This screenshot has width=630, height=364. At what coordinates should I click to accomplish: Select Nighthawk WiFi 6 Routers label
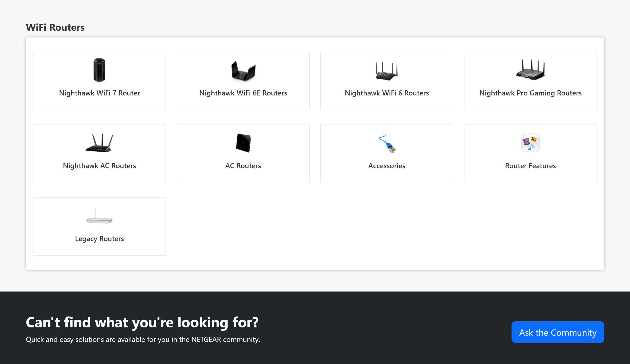pos(387,93)
